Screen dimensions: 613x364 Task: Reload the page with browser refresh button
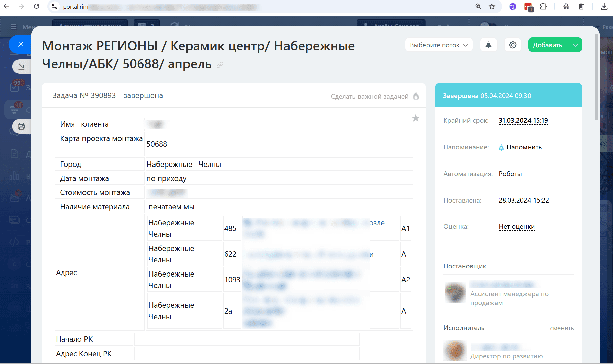tap(37, 7)
